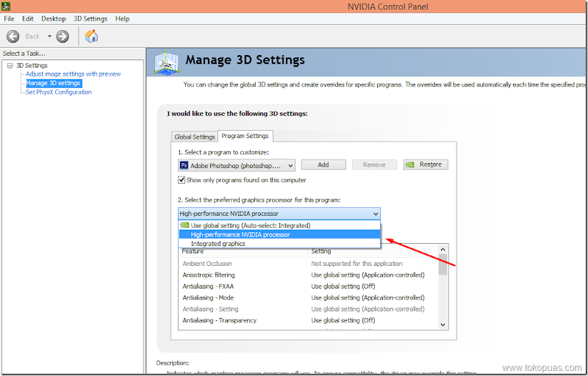Click the settings list scroll up arrow
588x376 pixels.
click(443, 250)
